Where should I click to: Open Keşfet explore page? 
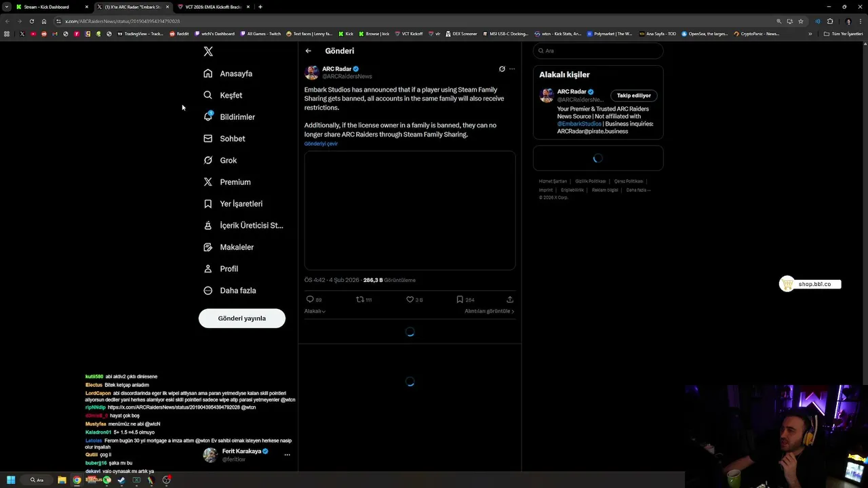pos(223,95)
